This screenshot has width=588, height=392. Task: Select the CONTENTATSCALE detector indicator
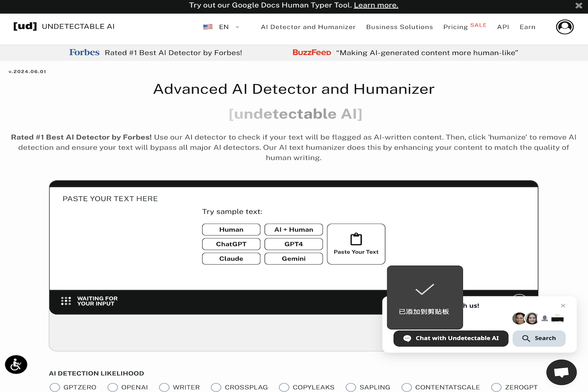(407, 387)
